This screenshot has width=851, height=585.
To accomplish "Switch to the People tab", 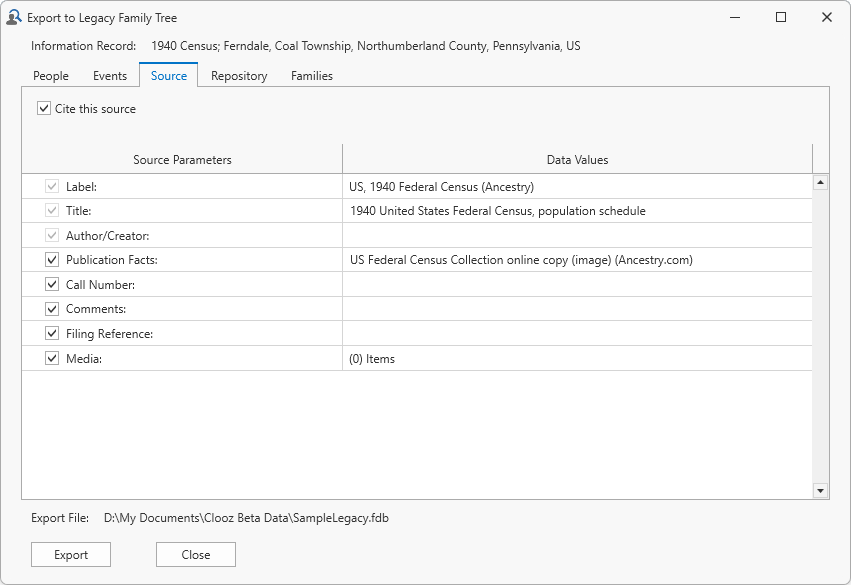I will [51, 76].
